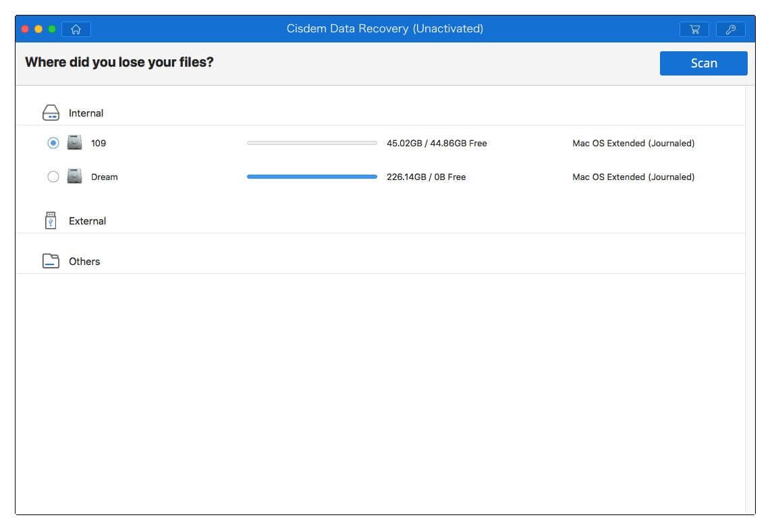Select the Dream volume radio button
The width and height of the screenshot is (772, 532).
point(53,176)
